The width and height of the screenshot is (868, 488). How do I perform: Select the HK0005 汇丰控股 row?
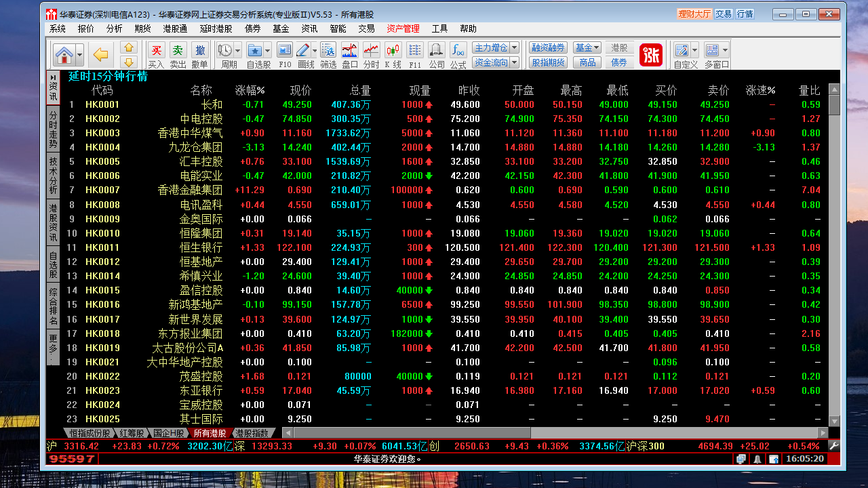(203, 161)
